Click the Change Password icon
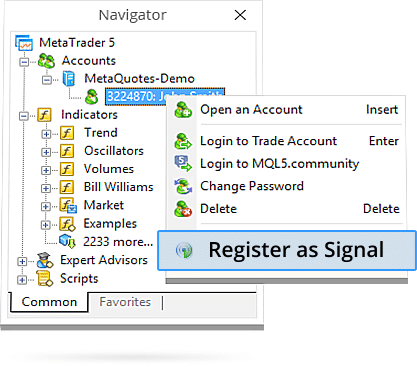 click(x=183, y=186)
